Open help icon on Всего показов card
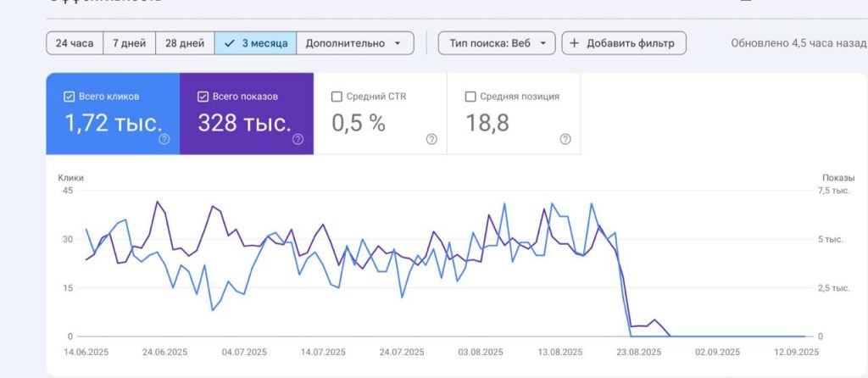 point(298,140)
